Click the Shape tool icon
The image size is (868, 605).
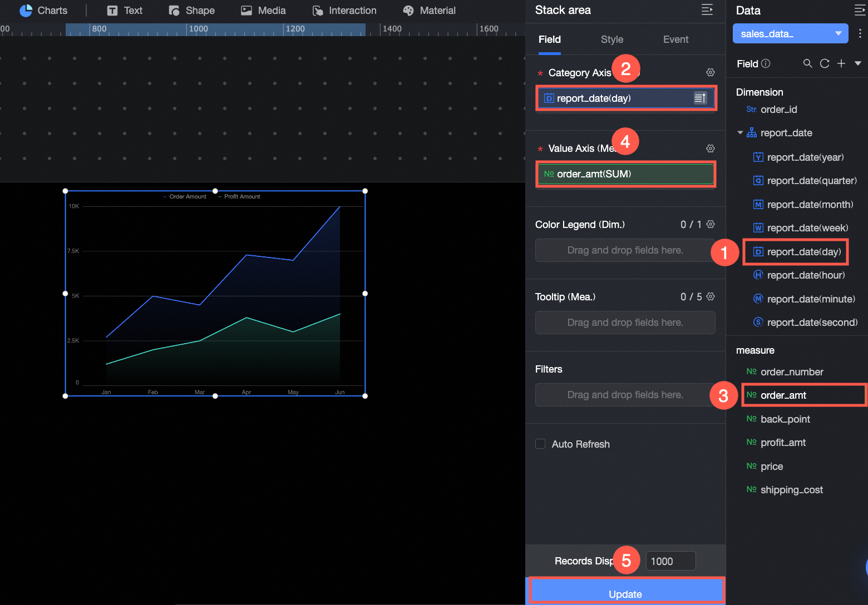tap(174, 11)
